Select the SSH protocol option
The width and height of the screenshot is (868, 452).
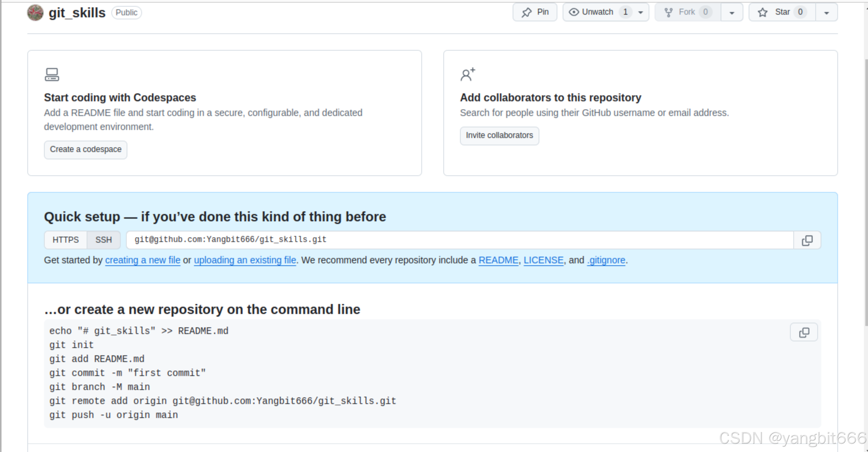(103, 240)
